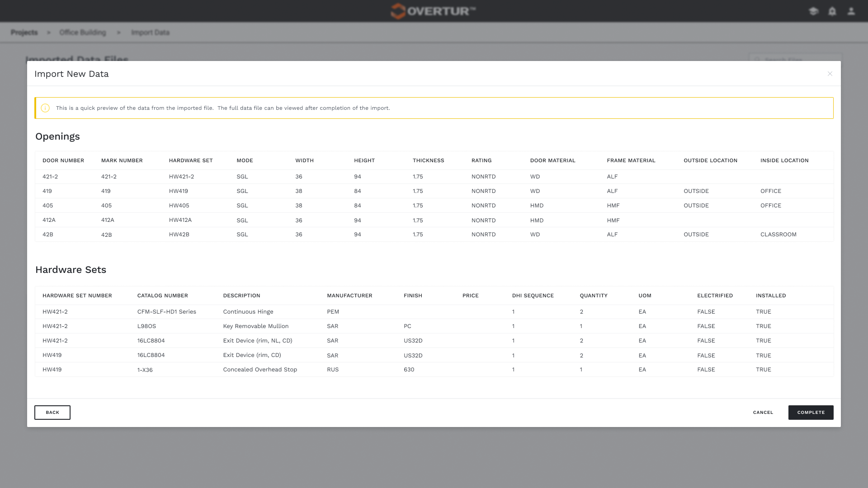
Task: Go to Projects breadcrumb
Action: point(24,33)
